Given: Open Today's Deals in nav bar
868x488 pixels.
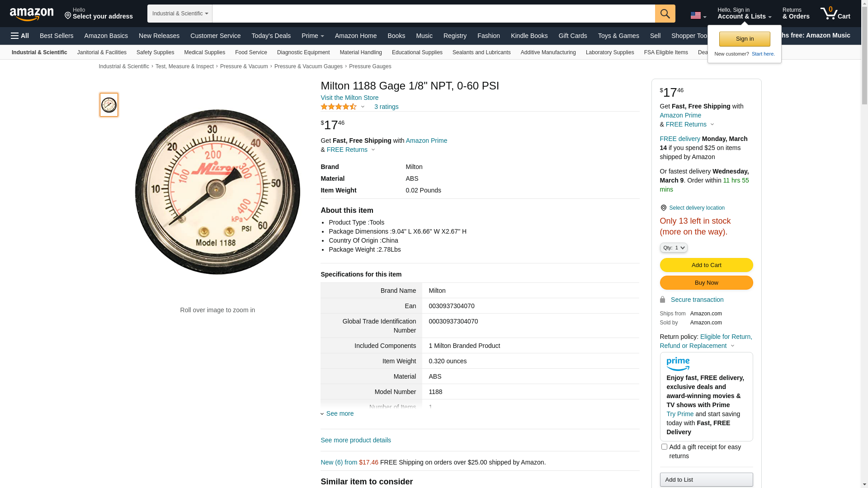Looking at the screenshot, I should coord(271,36).
